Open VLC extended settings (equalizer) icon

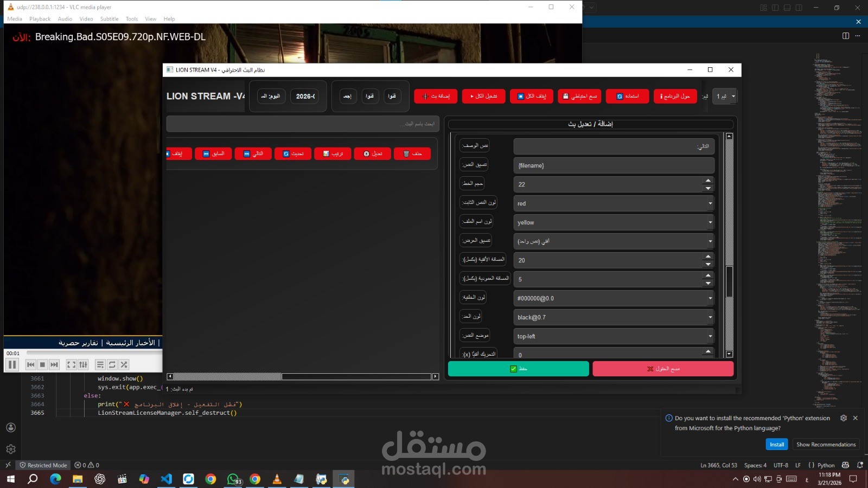click(83, 365)
